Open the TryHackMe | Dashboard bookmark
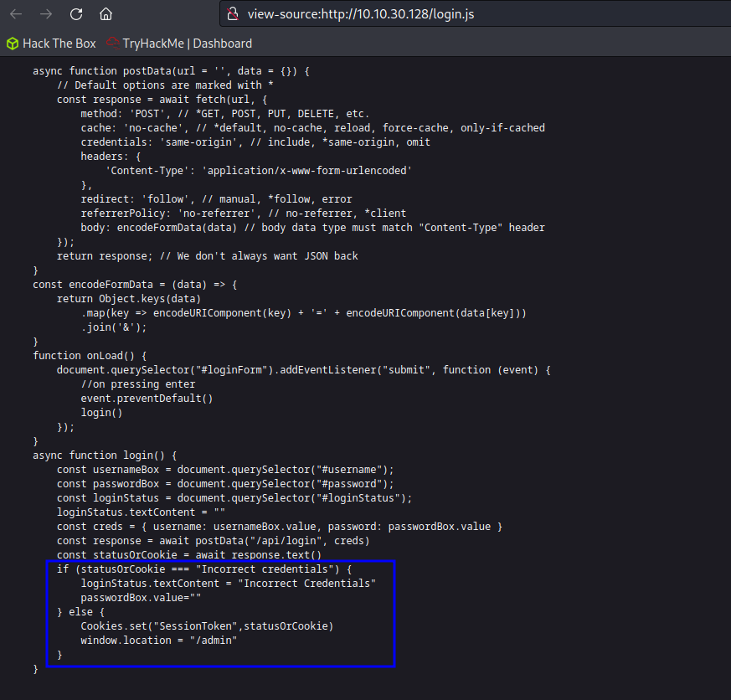731x700 pixels. tap(179, 44)
